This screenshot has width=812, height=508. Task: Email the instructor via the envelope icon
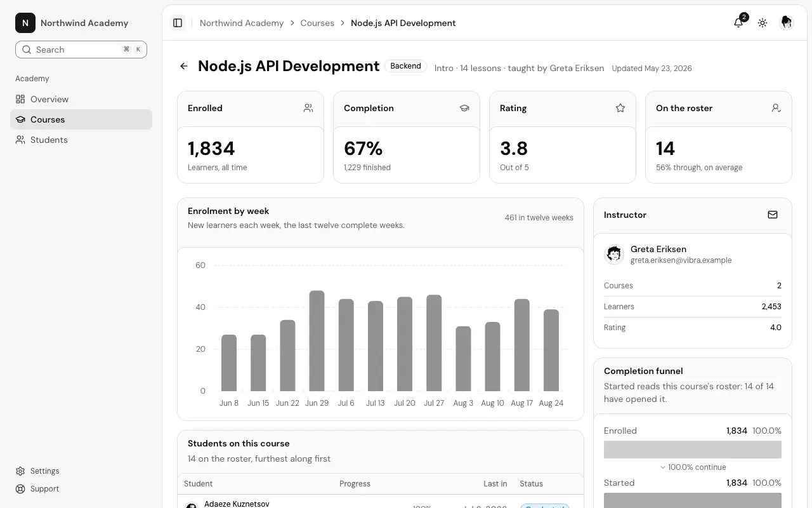point(773,215)
